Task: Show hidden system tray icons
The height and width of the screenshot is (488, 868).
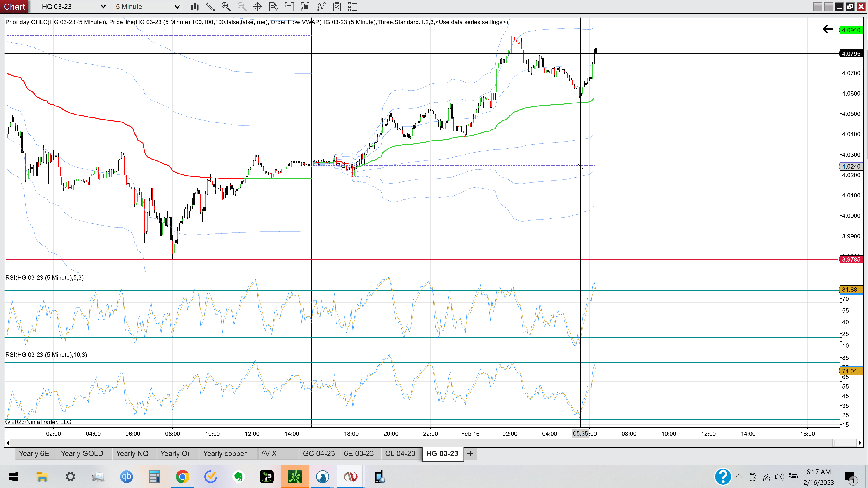Action: [739, 476]
